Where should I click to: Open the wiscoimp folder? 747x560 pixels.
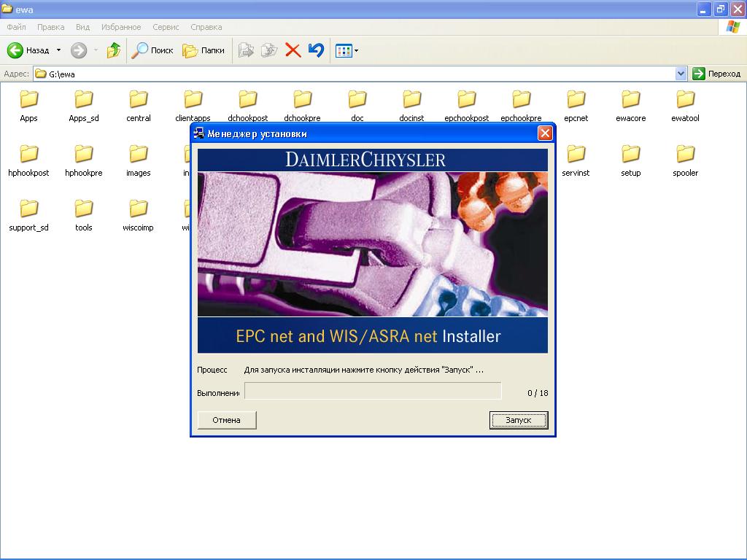pos(139,215)
